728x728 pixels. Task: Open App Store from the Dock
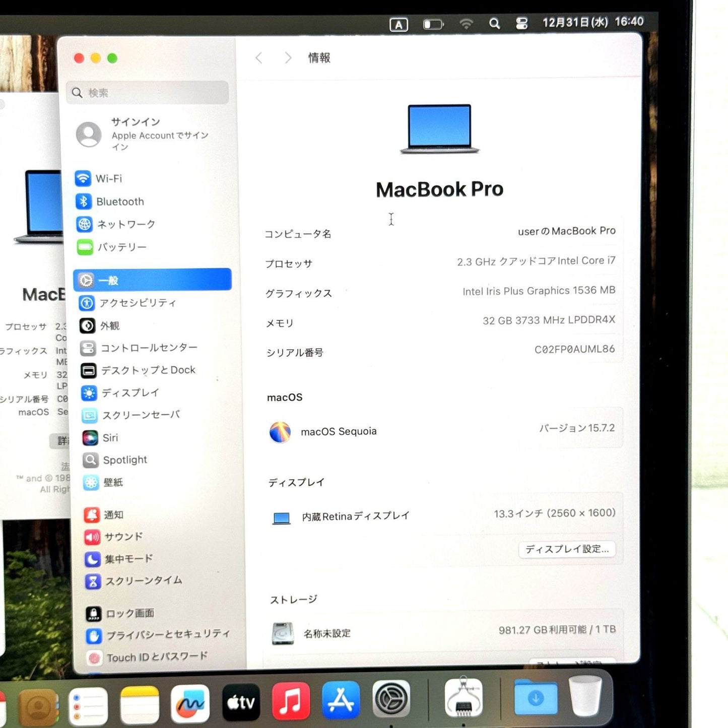click(341, 700)
